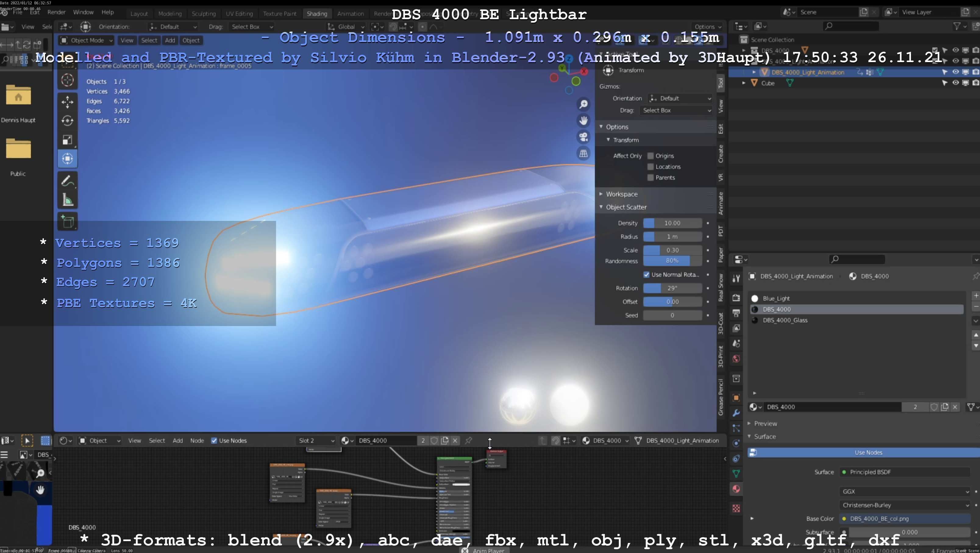Select the Move tool
Viewport: 980px width, 553px height.
point(67,102)
